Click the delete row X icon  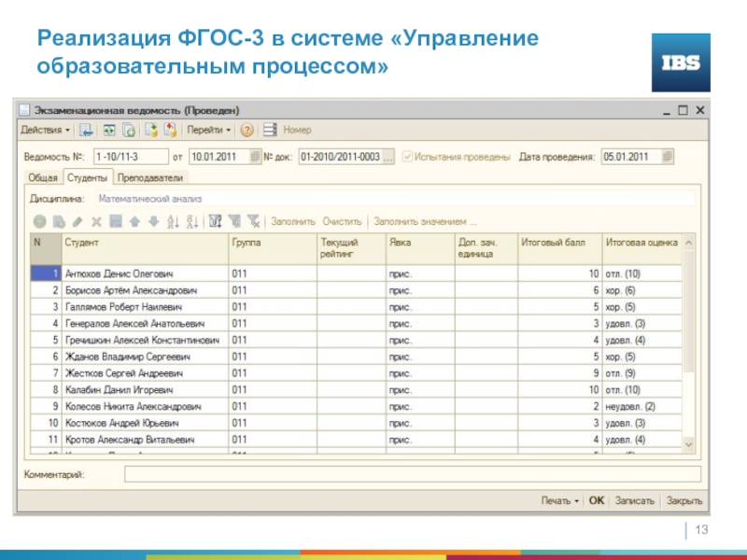[x=96, y=222]
